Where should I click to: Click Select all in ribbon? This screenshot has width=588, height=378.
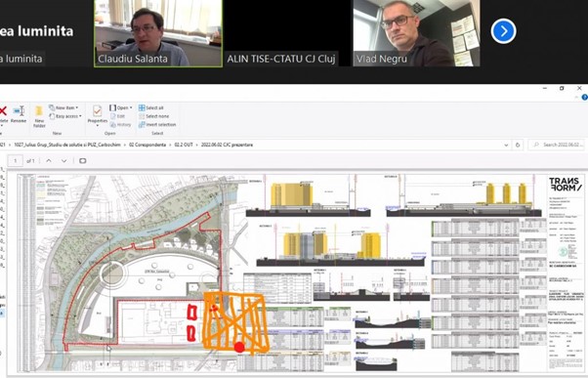coord(151,107)
